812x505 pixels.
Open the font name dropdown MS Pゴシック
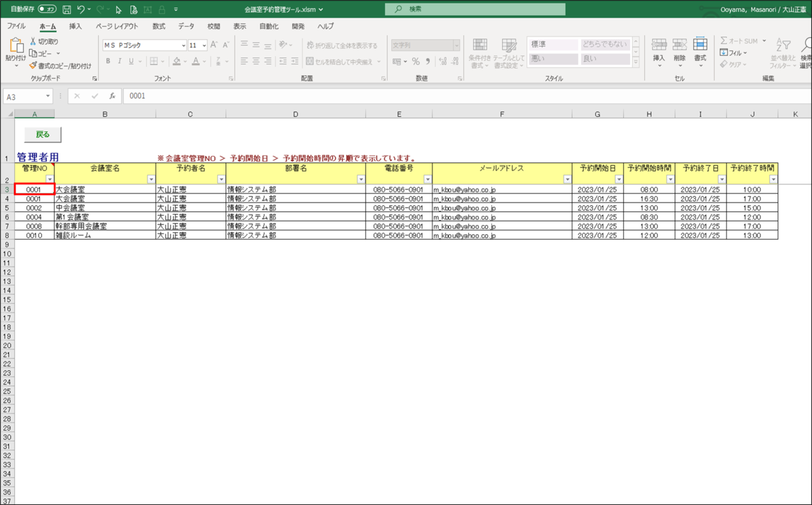pos(184,45)
